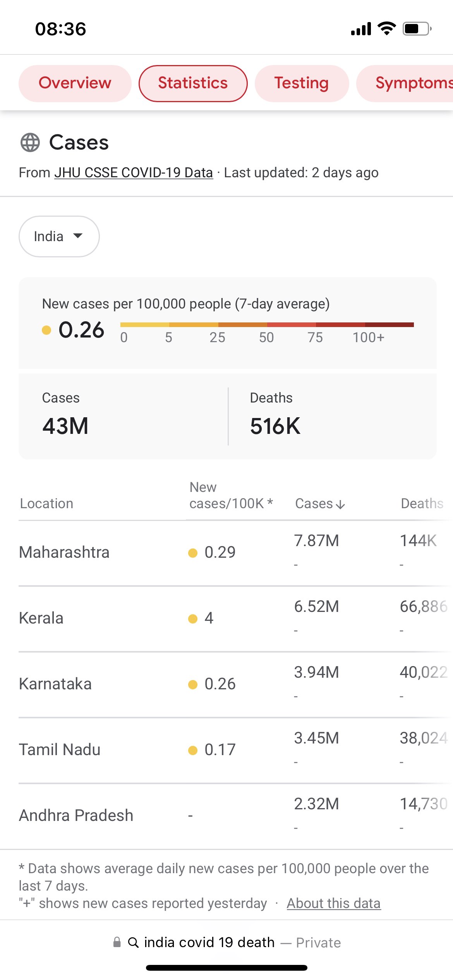Tap the address bar search text
Viewport: 453px width, 980px height.
click(x=209, y=942)
